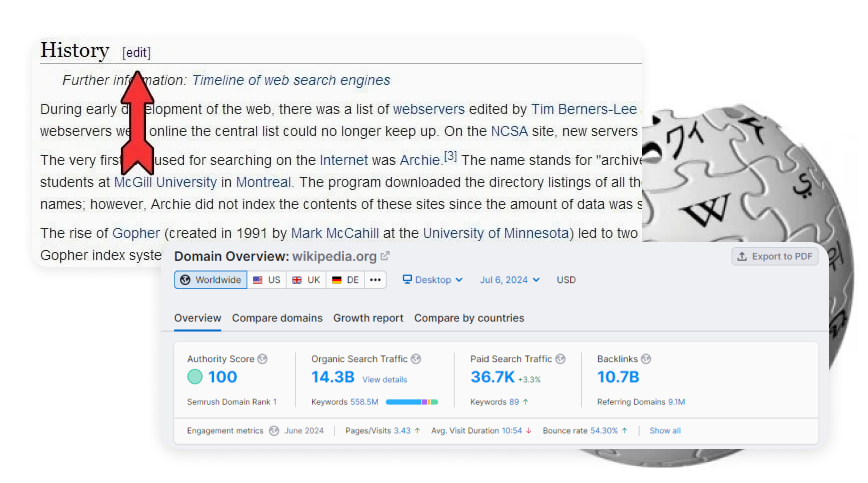Open the Mark McCahill link
This screenshot has height=483, width=868.
[x=334, y=233]
